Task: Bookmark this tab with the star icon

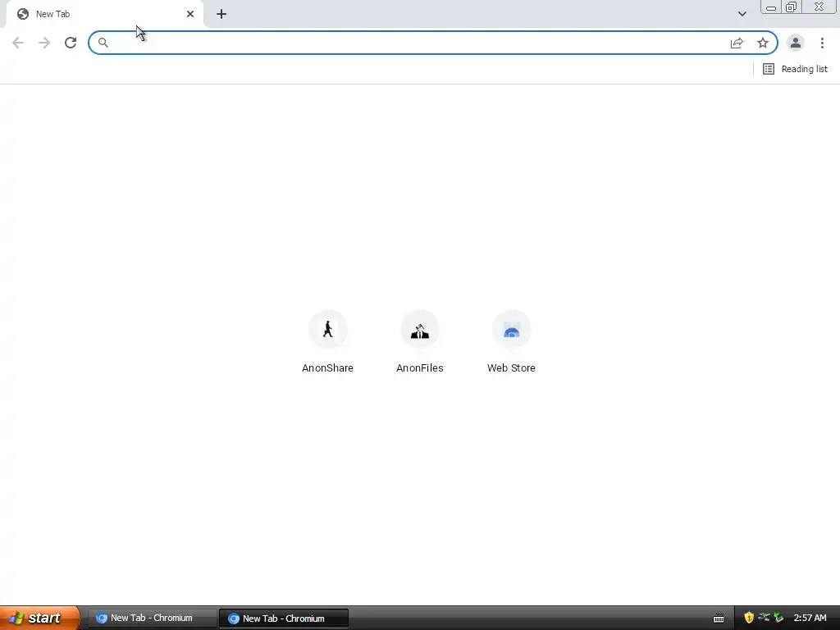Action: [763, 43]
